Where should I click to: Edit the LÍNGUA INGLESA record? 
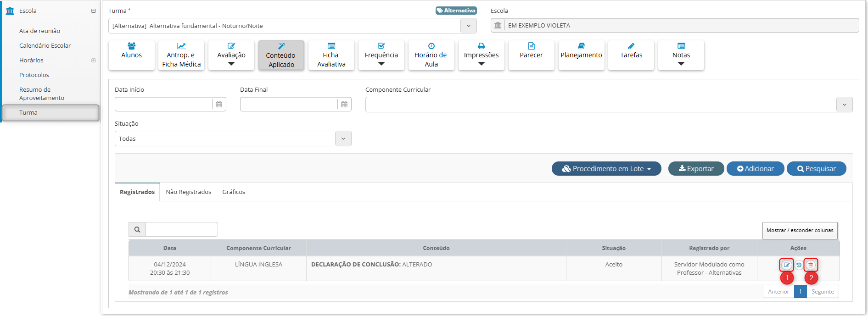coord(786,265)
